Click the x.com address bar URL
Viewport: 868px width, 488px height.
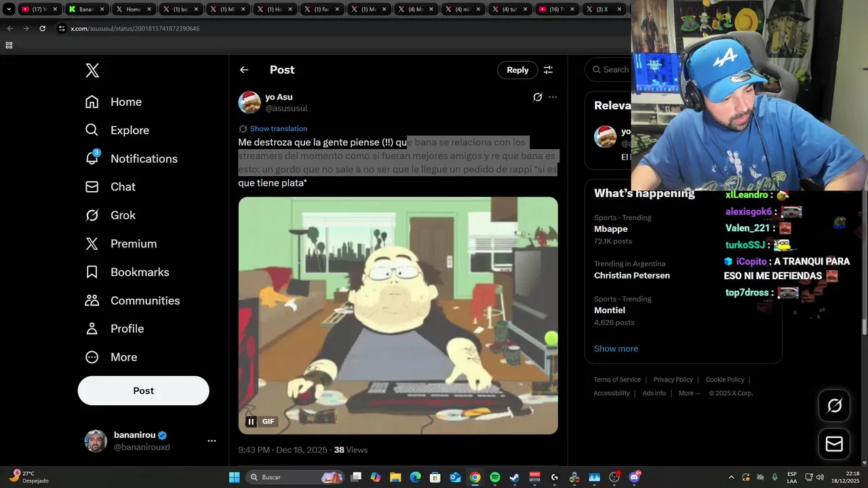(x=135, y=28)
